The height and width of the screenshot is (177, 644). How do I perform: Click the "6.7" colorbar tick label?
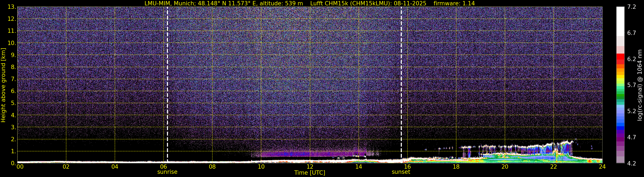coord(632,33)
